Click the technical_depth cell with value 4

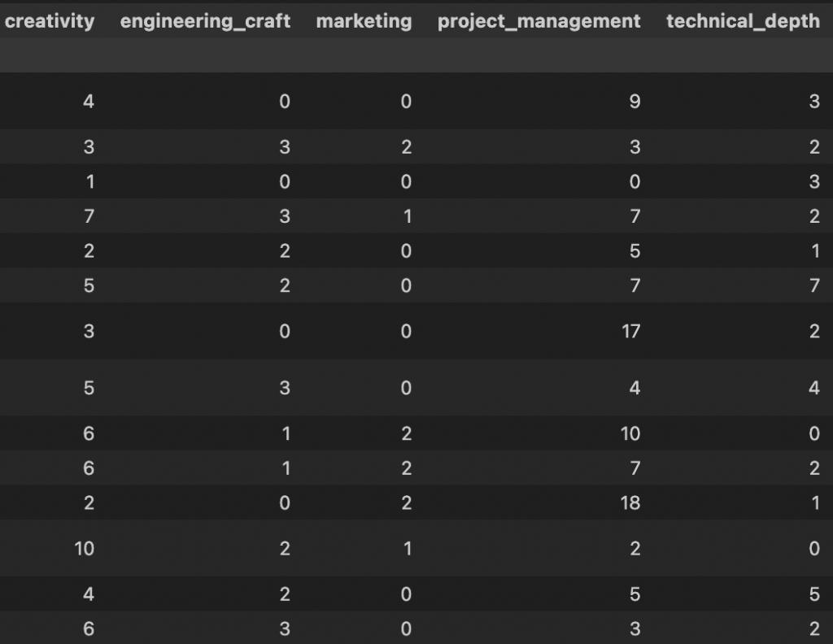pos(813,388)
